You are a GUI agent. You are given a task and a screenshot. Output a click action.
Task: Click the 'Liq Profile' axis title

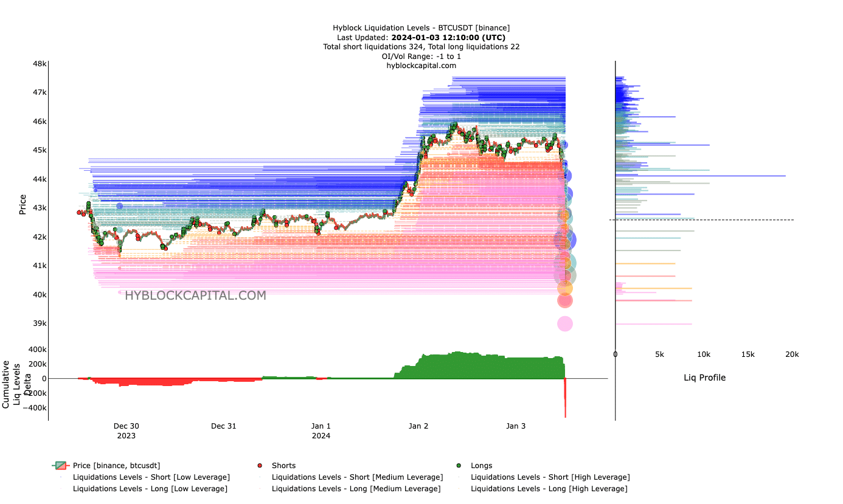[704, 378]
